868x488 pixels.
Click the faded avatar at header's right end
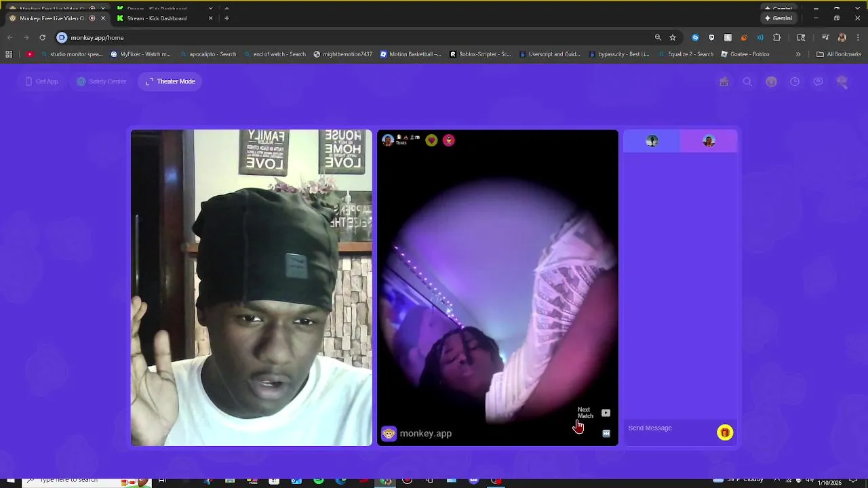pyautogui.click(x=842, y=81)
